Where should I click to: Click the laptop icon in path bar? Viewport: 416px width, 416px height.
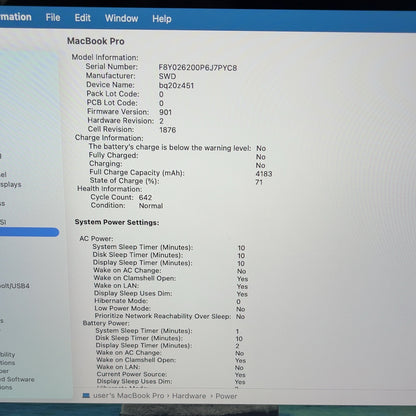(x=86, y=395)
